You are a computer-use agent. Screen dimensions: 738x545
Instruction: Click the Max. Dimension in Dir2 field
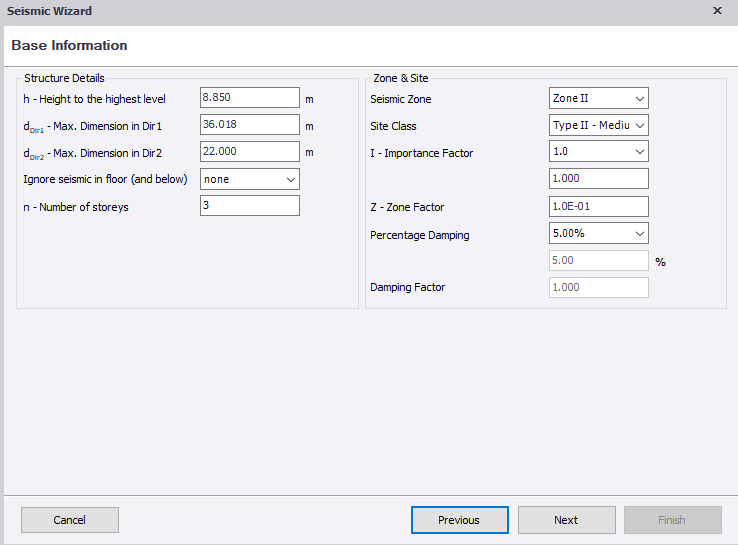click(250, 152)
